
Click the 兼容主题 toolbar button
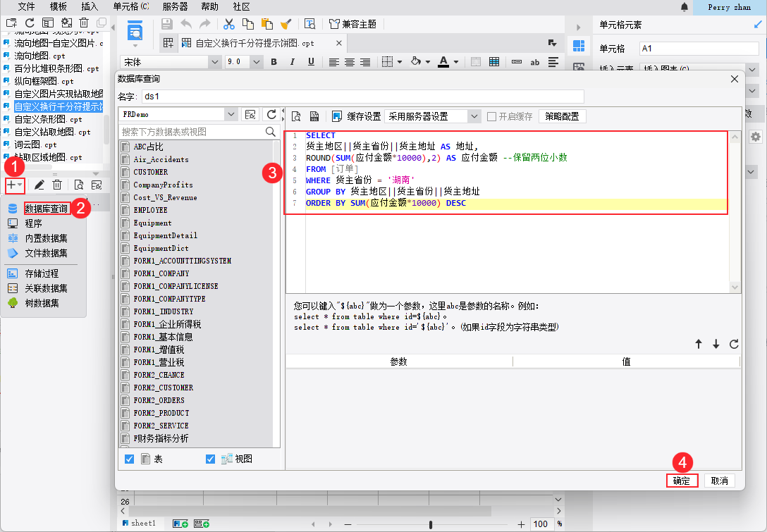[x=353, y=24]
